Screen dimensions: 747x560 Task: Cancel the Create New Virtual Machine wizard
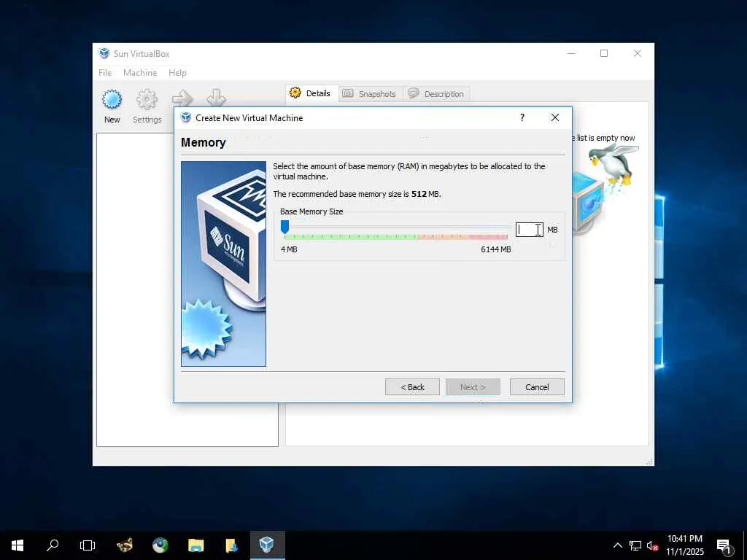click(537, 387)
